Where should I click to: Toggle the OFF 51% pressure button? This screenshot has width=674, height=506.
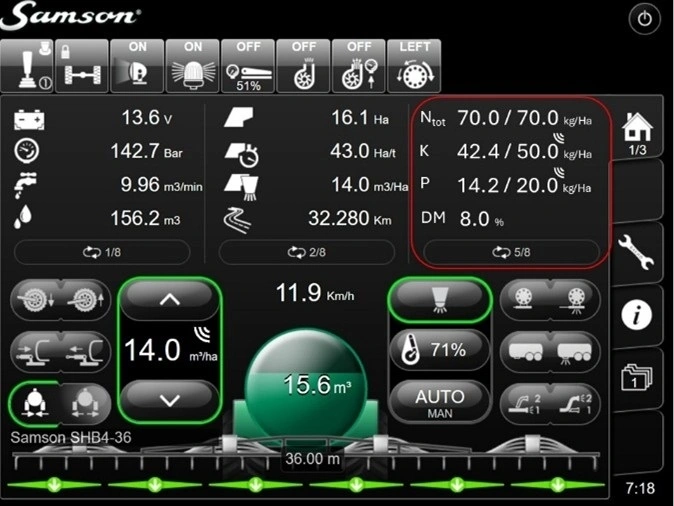pyautogui.click(x=248, y=67)
